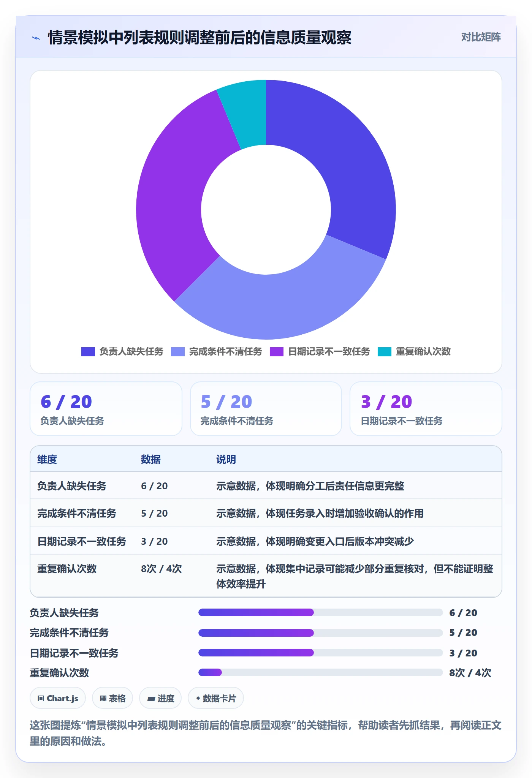The width and height of the screenshot is (532, 778).
Task: Click the bar icon in 进度 chip
Action: pyautogui.click(x=151, y=699)
